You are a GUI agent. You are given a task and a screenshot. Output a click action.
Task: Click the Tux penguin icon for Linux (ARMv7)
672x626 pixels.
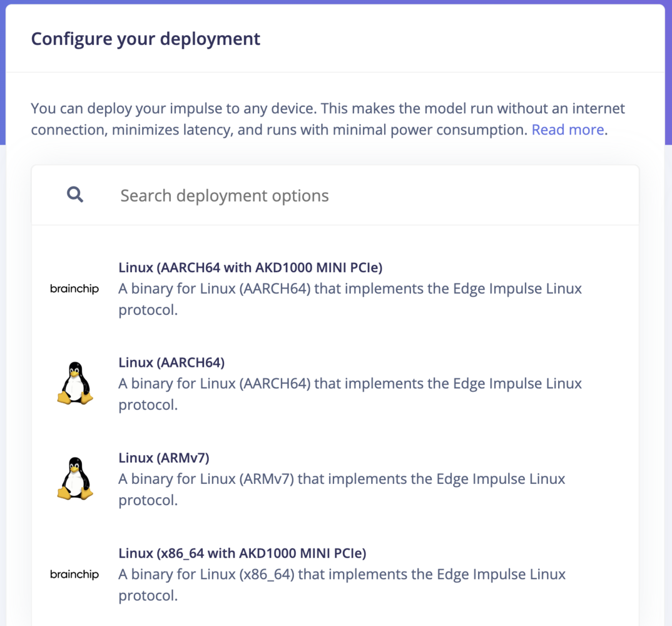[x=75, y=478]
